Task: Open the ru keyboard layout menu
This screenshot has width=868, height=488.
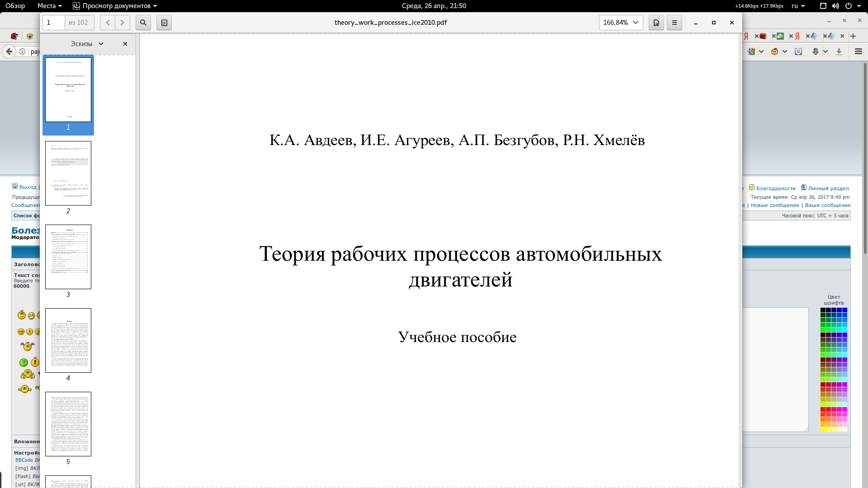Action: tap(798, 6)
